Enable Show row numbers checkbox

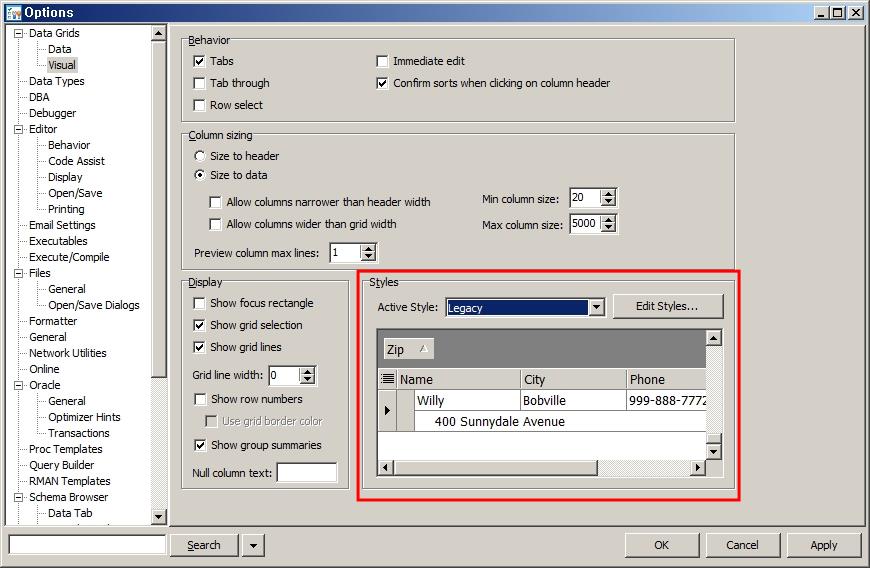[x=200, y=399]
